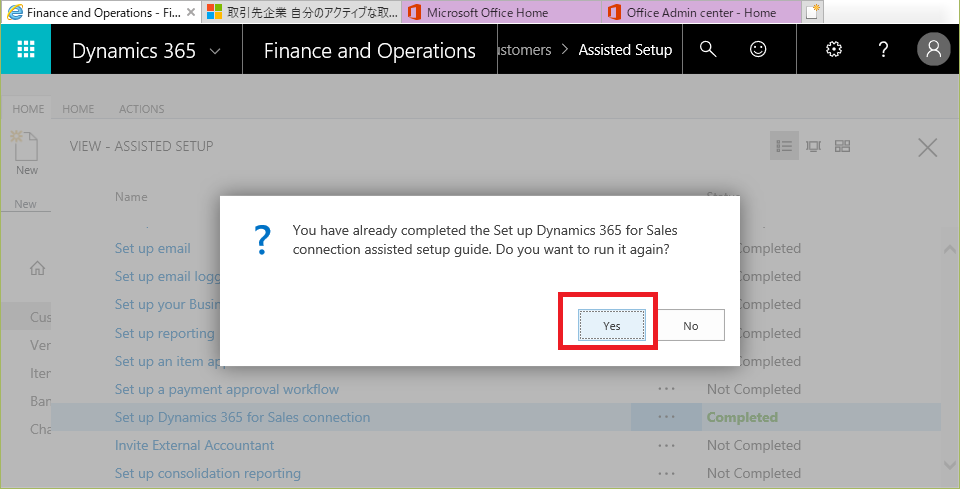Click the Finance and Operations title
Viewport: 960px width, 489px height.
pyautogui.click(x=369, y=51)
